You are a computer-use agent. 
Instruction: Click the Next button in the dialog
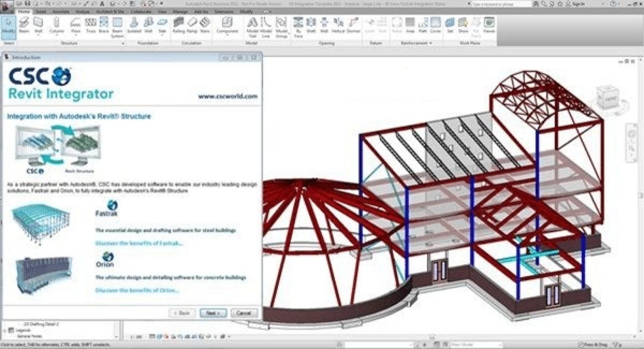click(213, 313)
